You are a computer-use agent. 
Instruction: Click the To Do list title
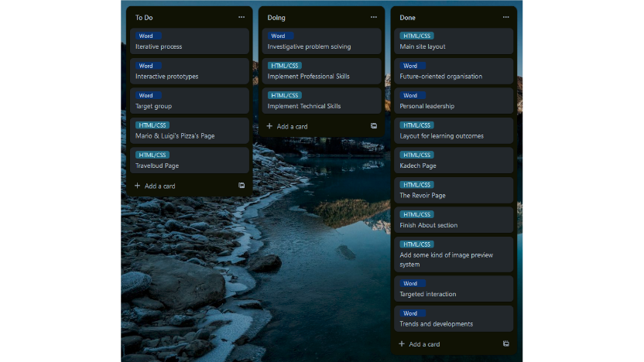point(144,18)
